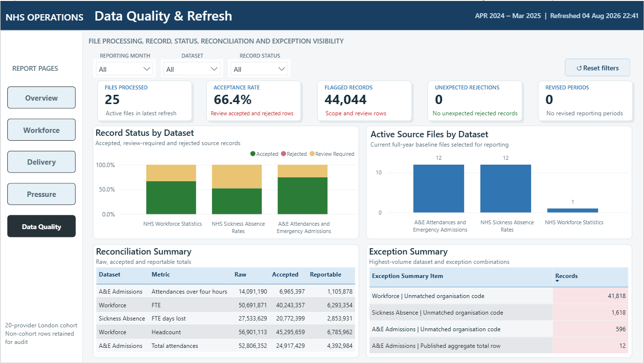Screen dimensions: 644x363
Task: Sort by the Reportable column header
Action: [325, 275]
